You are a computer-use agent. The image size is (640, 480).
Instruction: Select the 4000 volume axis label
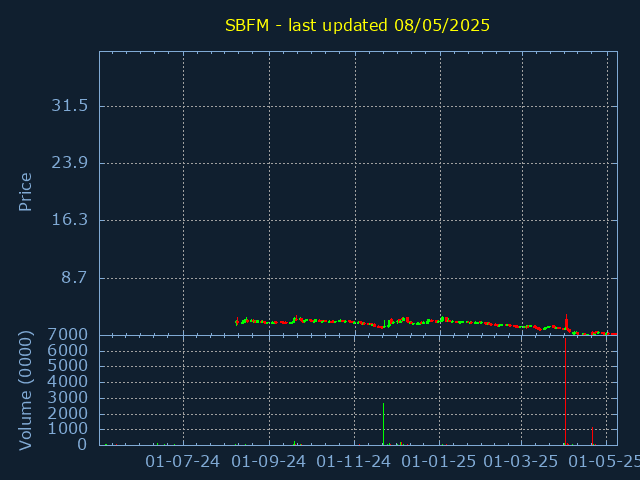[67, 382]
